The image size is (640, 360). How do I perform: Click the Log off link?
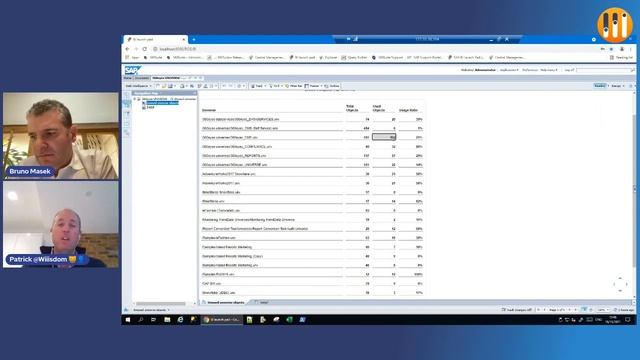point(569,70)
